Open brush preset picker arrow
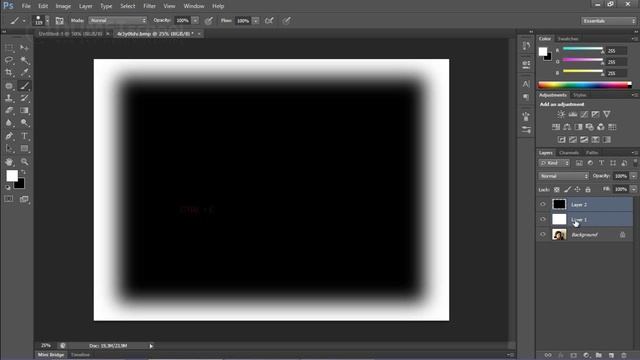The width and height of the screenshot is (640, 360). pos(47,20)
